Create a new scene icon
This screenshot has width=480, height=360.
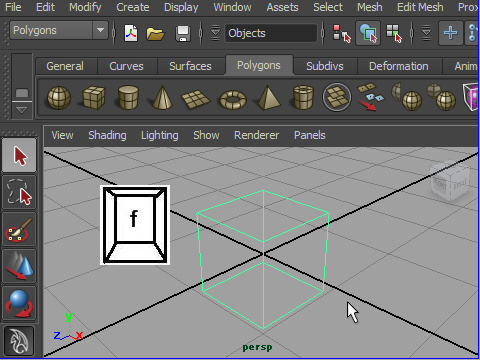[x=131, y=33]
